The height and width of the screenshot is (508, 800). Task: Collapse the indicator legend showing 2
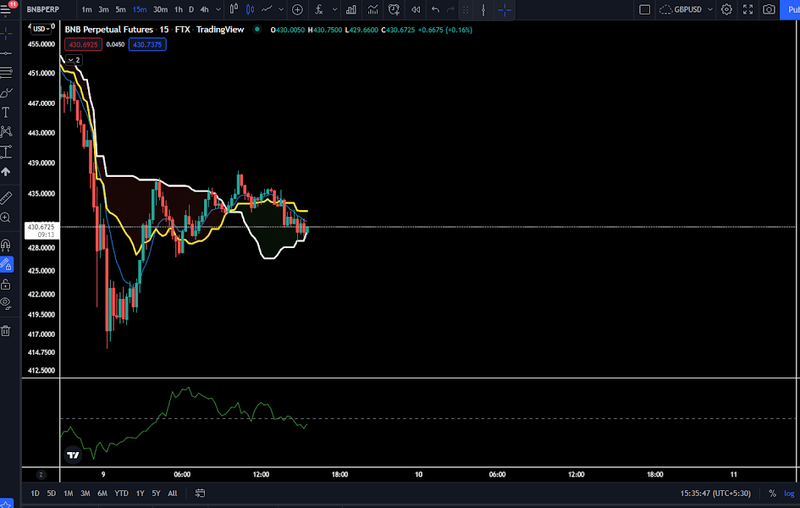72,60
